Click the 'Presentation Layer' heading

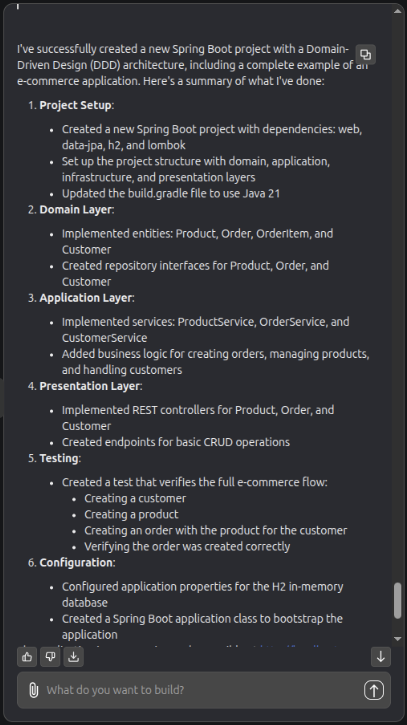pos(90,386)
